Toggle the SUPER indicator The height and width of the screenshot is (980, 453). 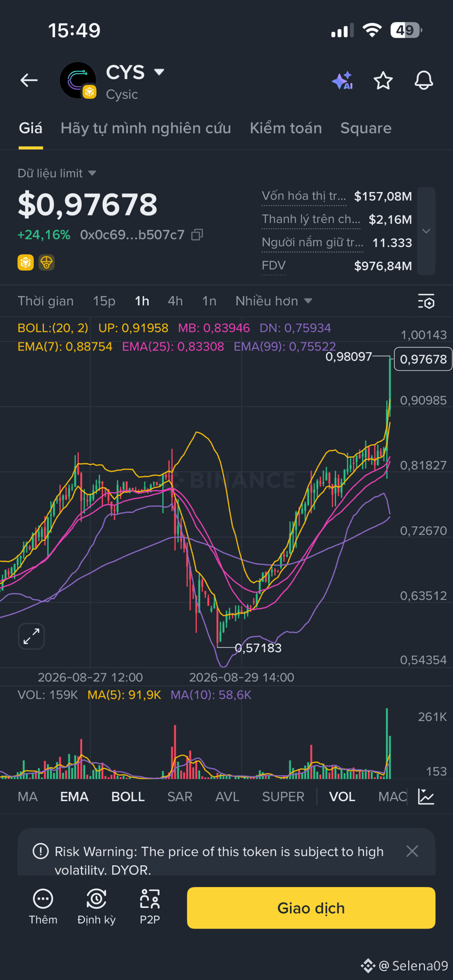click(x=283, y=796)
